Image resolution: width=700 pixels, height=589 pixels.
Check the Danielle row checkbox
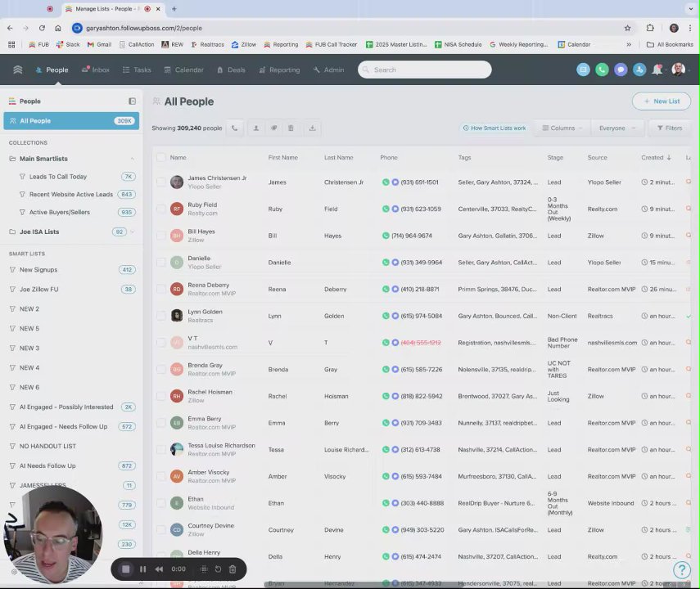pyautogui.click(x=160, y=263)
